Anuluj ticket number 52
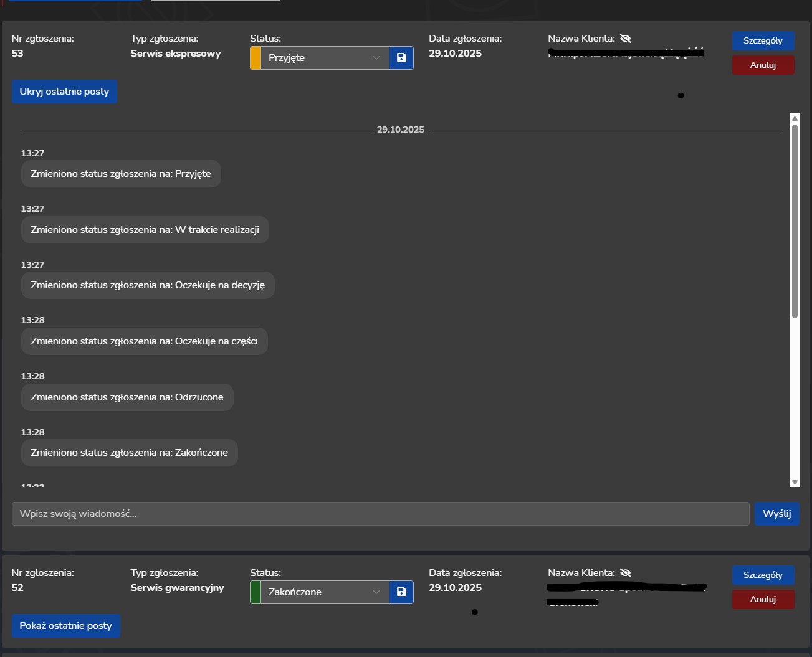Viewport: 812px width, 657px height. tap(763, 599)
